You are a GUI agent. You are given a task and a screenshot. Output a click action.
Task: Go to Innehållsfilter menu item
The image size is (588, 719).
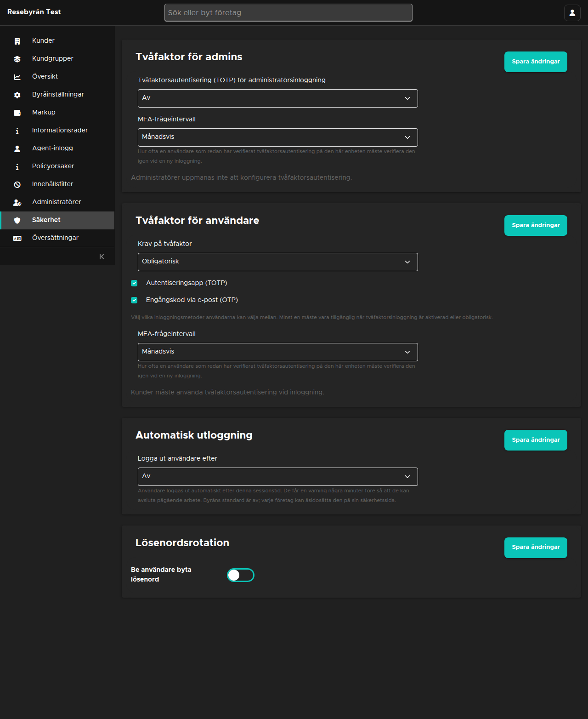[57, 184]
